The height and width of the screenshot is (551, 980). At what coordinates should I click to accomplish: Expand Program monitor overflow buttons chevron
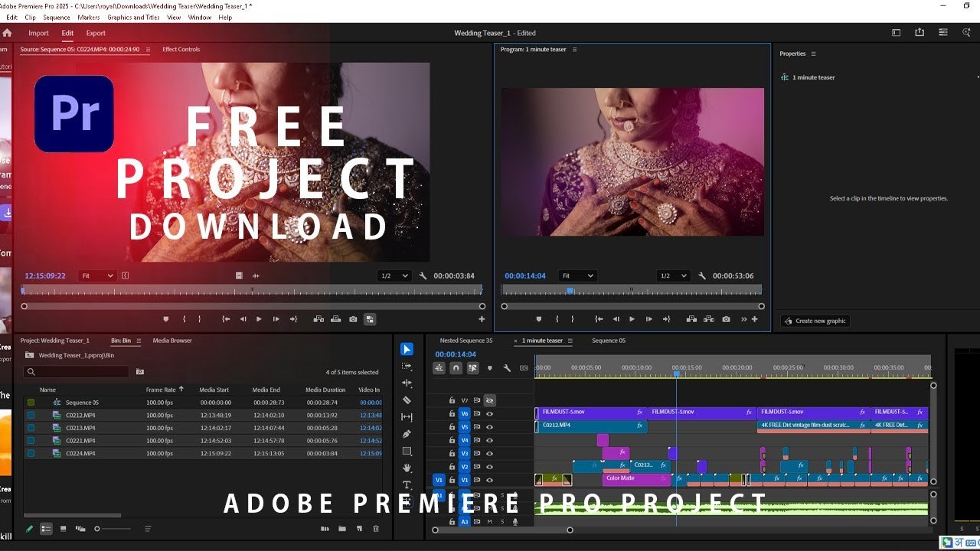coord(744,319)
